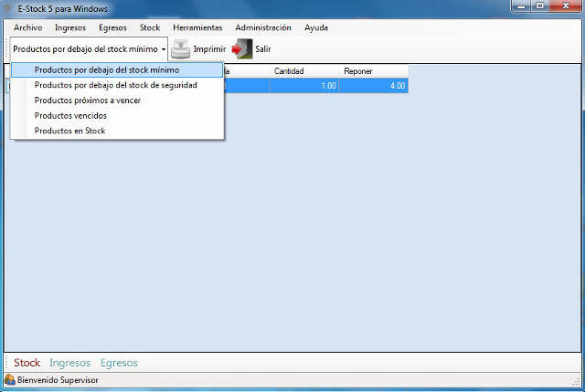Open the Archivo menu
Viewport: 585px width, 392px height.
pos(28,27)
